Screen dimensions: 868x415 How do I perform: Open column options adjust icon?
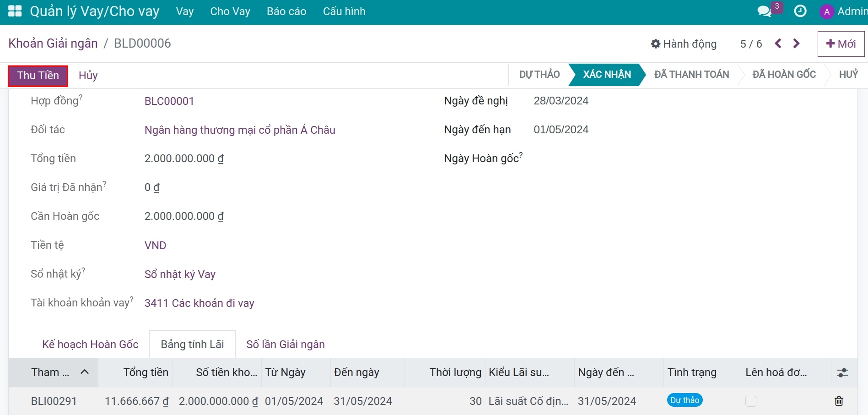pyautogui.click(x=842, y=372)
